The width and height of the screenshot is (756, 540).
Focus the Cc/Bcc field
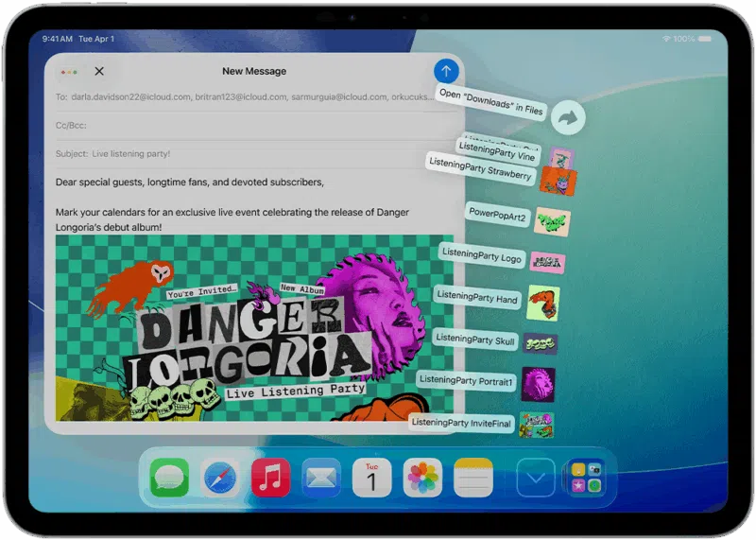click(255, 126)
